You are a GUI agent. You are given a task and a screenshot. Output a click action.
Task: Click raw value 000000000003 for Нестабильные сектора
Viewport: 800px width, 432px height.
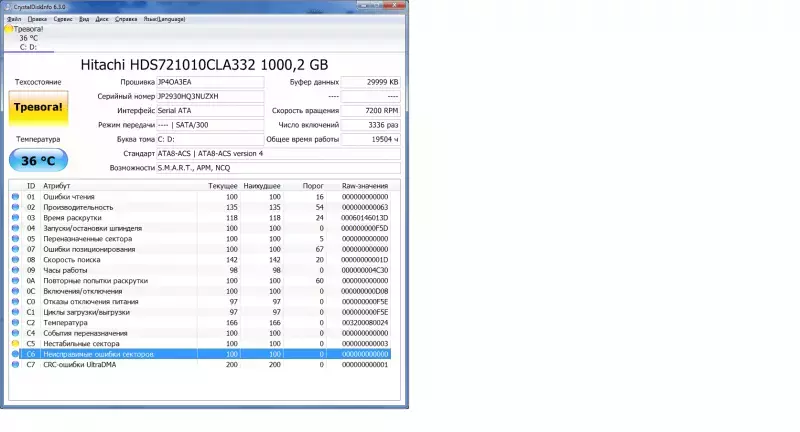[x=365, y=344]
